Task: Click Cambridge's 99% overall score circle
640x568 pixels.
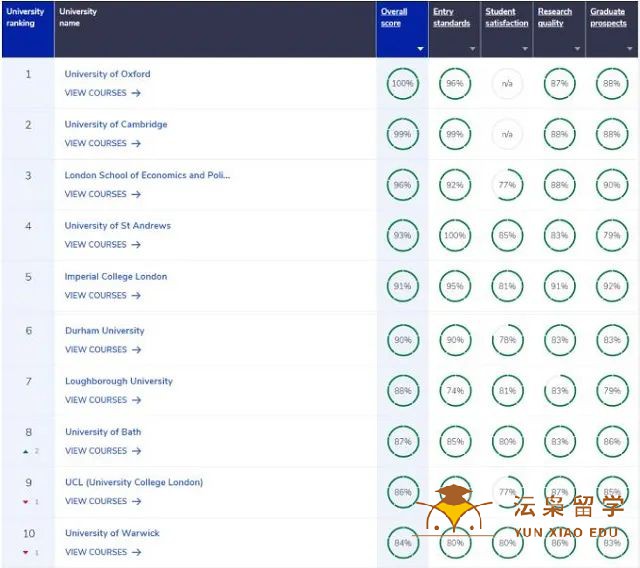Action: click(402, 134)
